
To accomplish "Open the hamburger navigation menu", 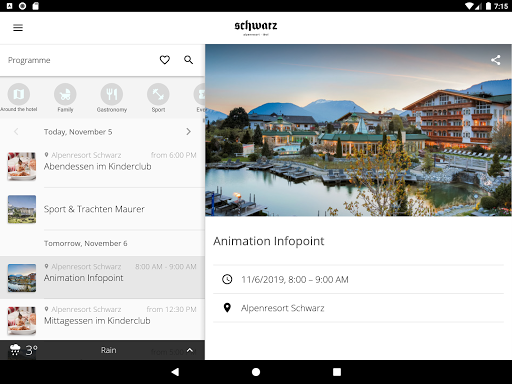I will 18,28.
